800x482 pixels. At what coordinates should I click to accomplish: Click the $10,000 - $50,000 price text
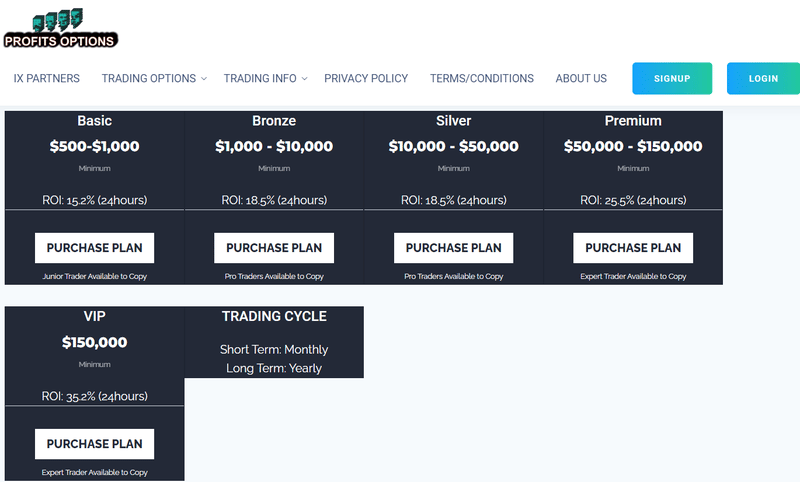coord(454,146)
